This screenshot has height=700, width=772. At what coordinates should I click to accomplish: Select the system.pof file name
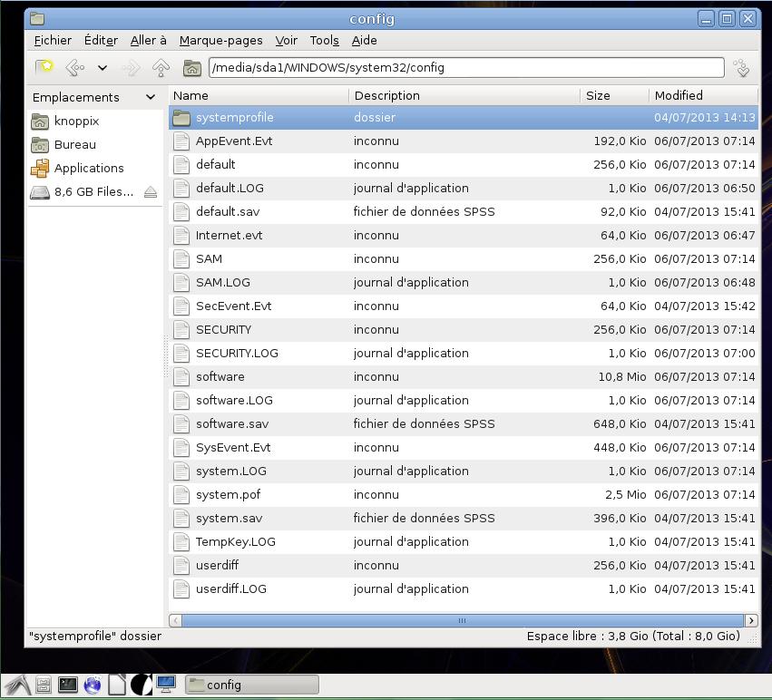(228, 495)
